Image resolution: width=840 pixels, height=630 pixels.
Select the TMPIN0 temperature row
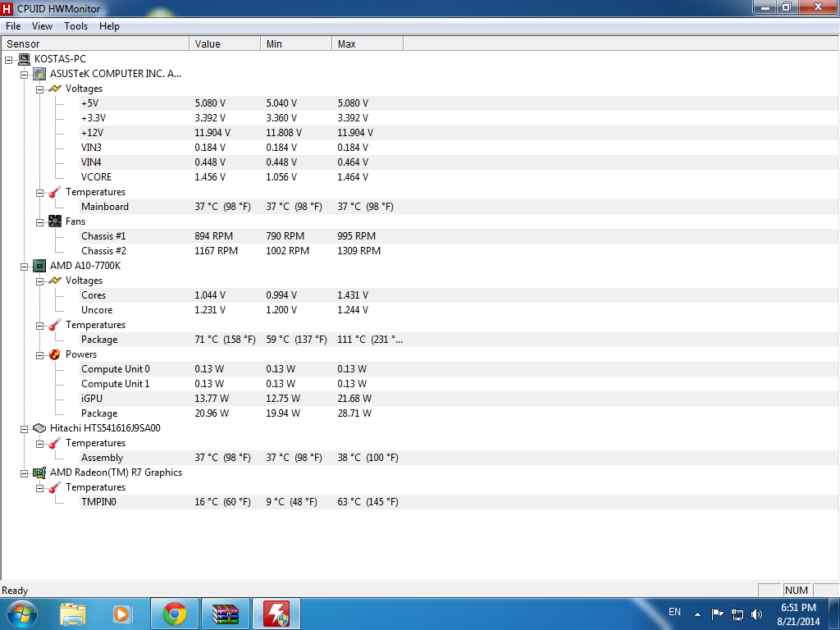coord(459,502)
